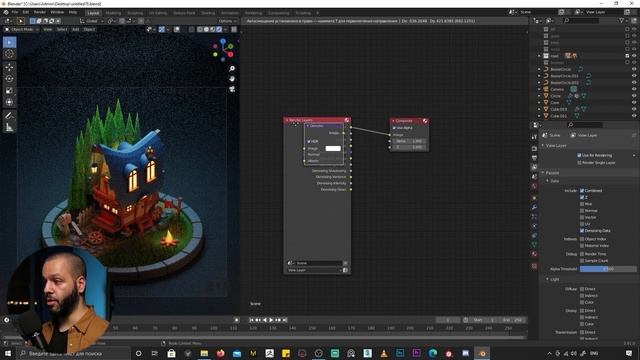This screenshot has width=640, height=360.
Task: Click the Composite node header icon
Action: click(425, 121)
